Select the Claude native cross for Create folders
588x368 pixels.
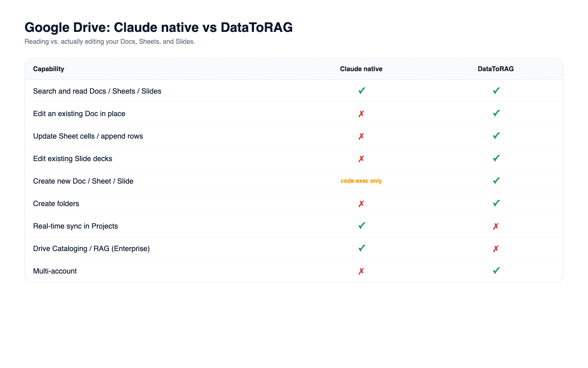(361, 204)
